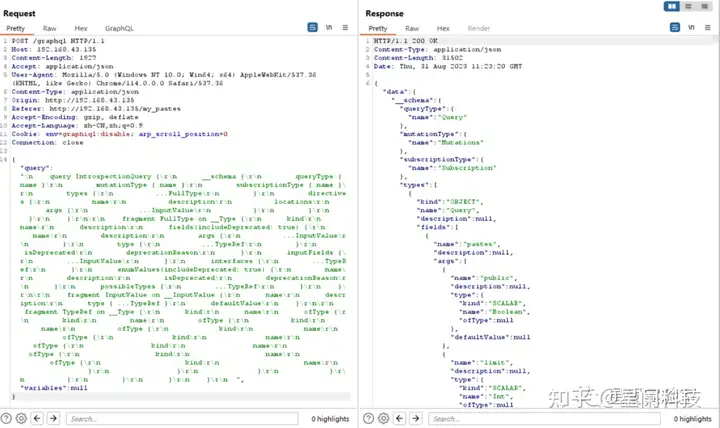Select the combined tabbed layout view
The width and height of the screenshot is (720, 428).
[704, 6]
